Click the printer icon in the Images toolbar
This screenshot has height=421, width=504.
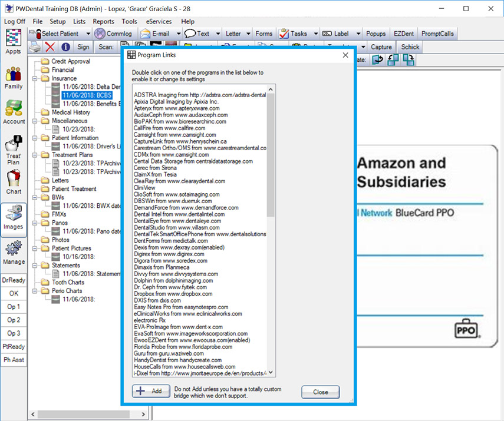[x=35, y=47]
